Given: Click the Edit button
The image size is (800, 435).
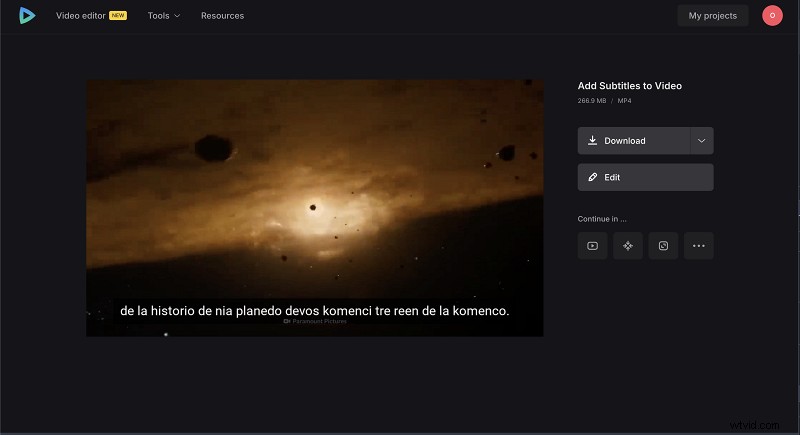Looking at the screenshot, I should (x=645, y=177).
